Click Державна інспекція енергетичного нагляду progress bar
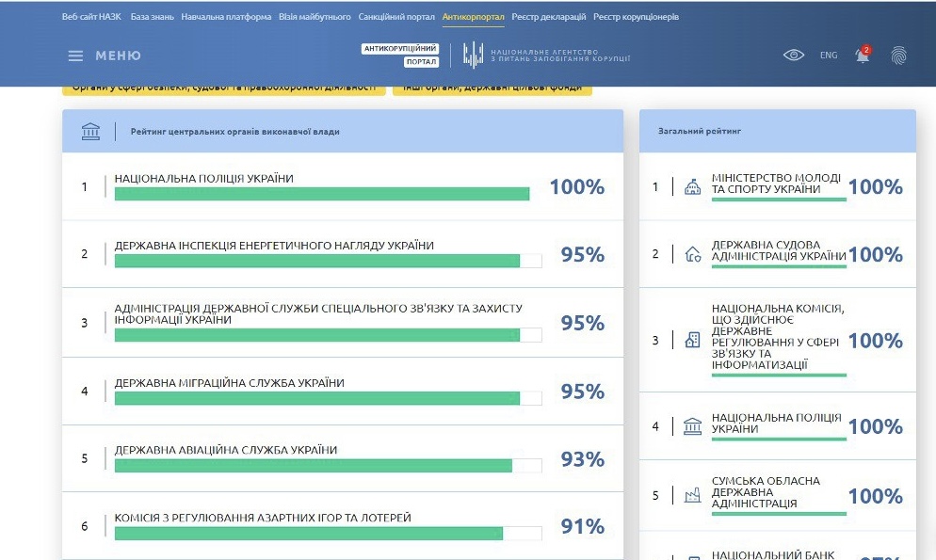Image resolution: width=936 pixels, height=560 pixels. [329, 261]
